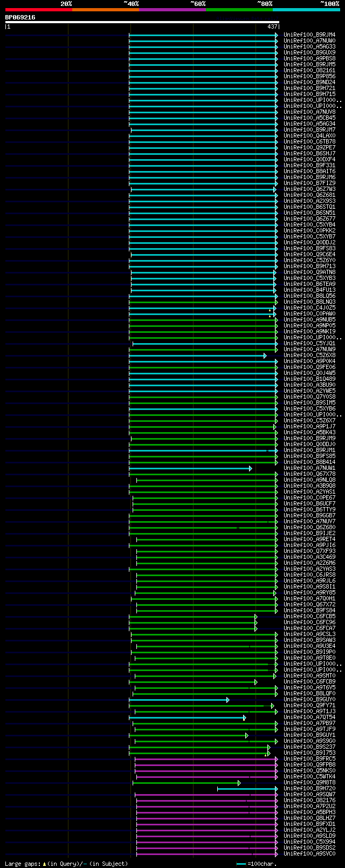
Task: Select label UniRef100_C5Z6X8
Action: click(x=309, y=356)
